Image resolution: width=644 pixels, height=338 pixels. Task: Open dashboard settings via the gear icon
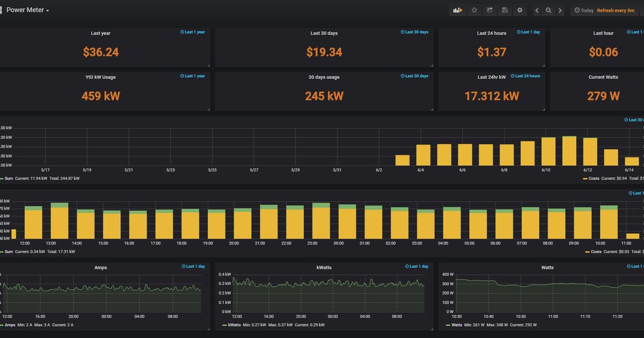pos(519,10)
